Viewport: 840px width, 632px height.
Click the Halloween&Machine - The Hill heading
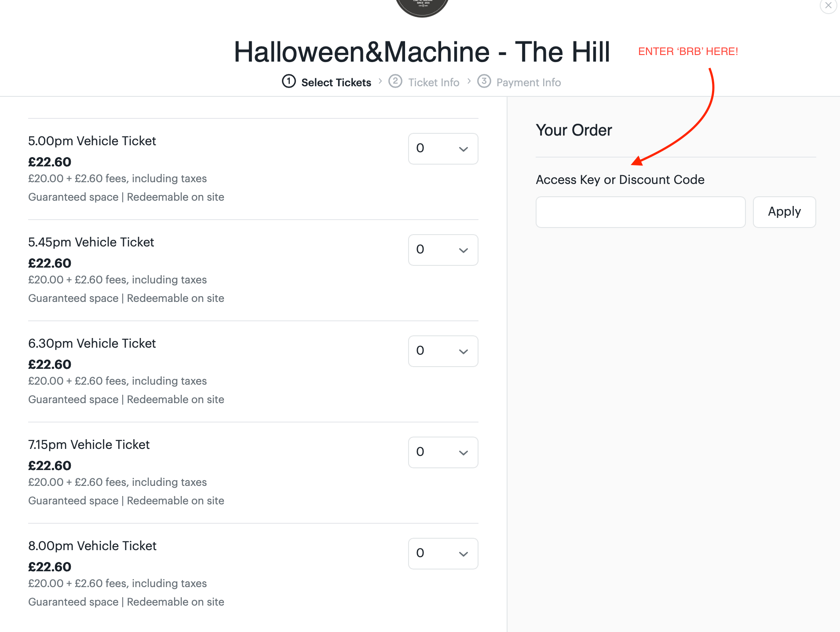[x=422, y=52]
